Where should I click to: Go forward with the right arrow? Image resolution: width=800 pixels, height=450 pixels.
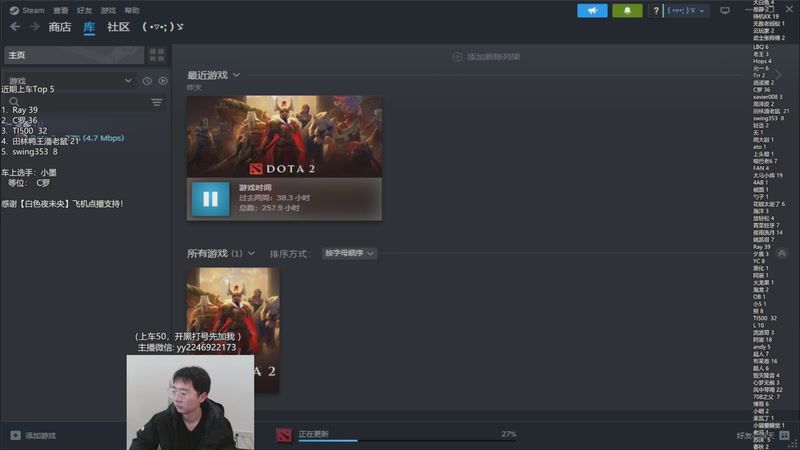coord(34,27)
